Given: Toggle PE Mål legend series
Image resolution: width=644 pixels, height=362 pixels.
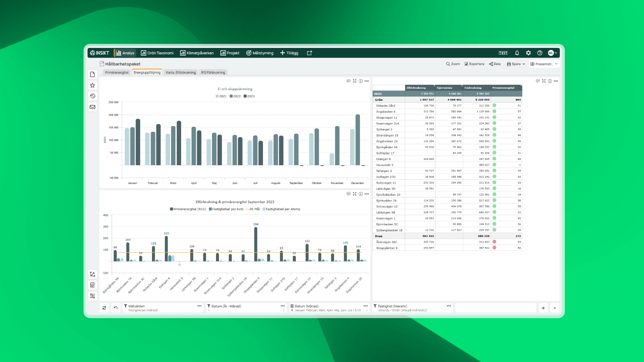Looking at the screenshot, I should [253, 209].
